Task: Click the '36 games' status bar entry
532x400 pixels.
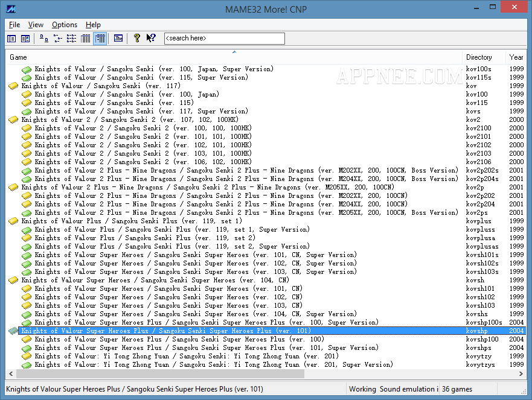Action: point(457,389)
